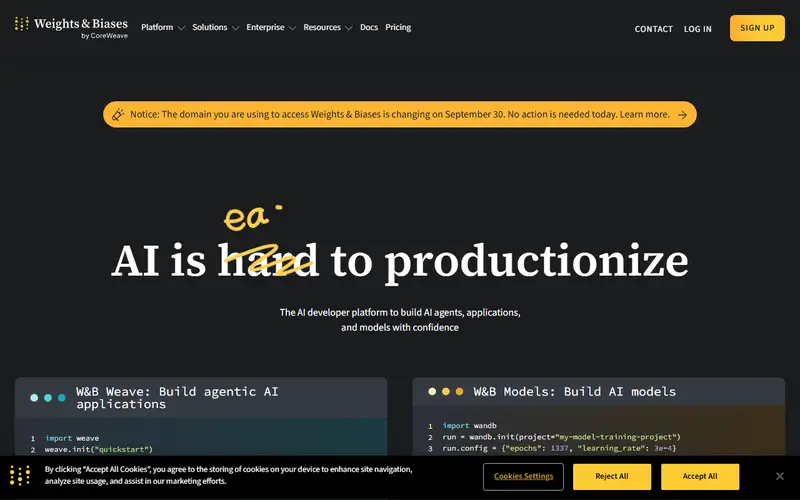Click the teal dots on W&B Weave panel
Image resolution: width=800 pixels, height=500 pixels.
[48, 397]
